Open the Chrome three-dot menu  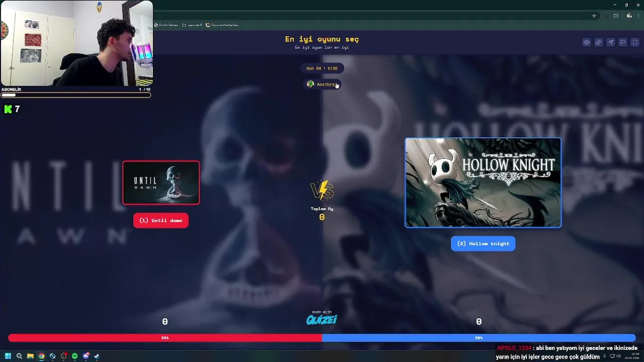(x=638, y=16)
